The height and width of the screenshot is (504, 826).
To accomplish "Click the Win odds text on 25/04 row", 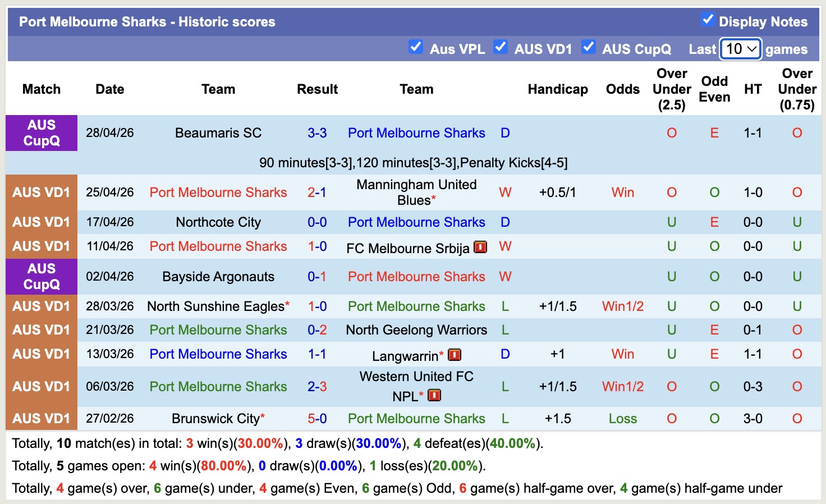I will point(622,192).
